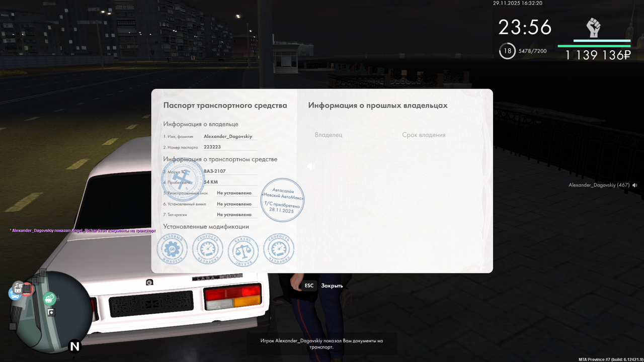Click the Скорость stamp after the Баланс stamp
This screenshot has height=362, width=644.
279,249
